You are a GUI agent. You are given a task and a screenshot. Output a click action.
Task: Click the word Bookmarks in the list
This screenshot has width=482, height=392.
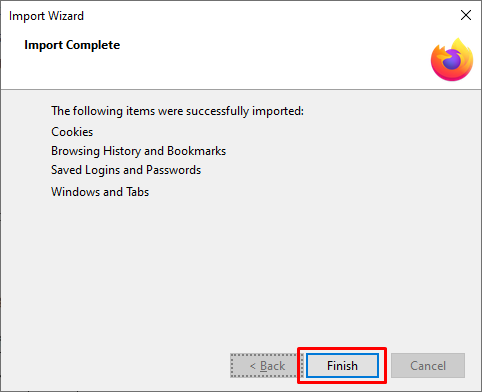[196, 151]
